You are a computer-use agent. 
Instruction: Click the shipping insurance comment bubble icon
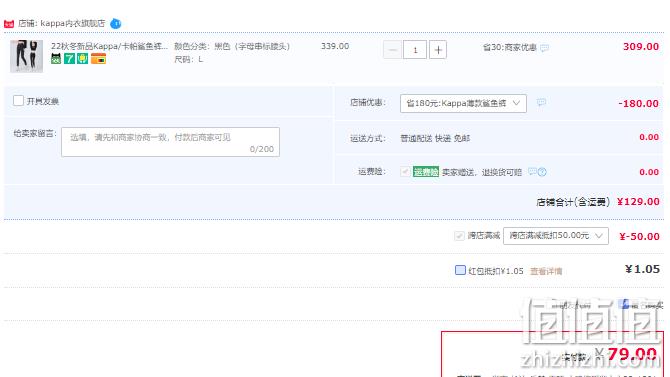[x=532, y=172]
